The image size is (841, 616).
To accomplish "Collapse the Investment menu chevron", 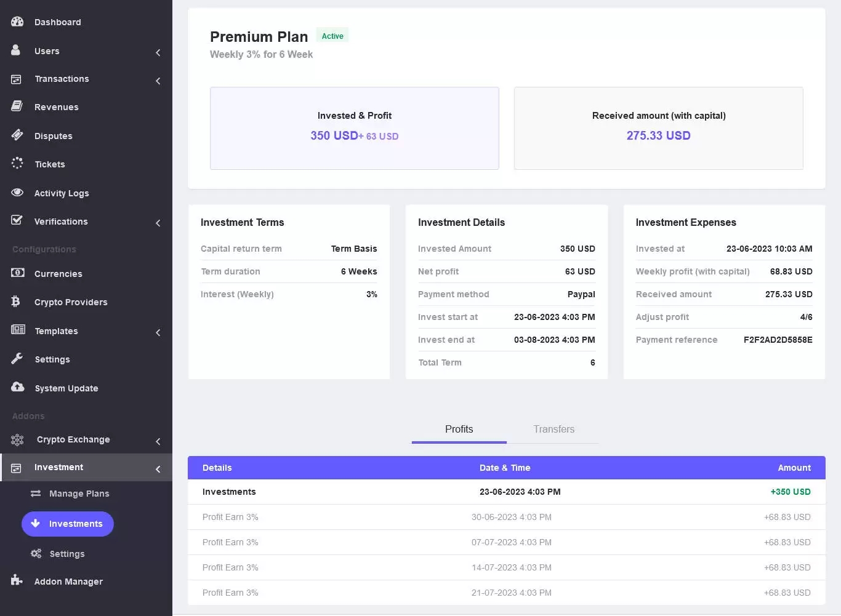I will 158,469.
